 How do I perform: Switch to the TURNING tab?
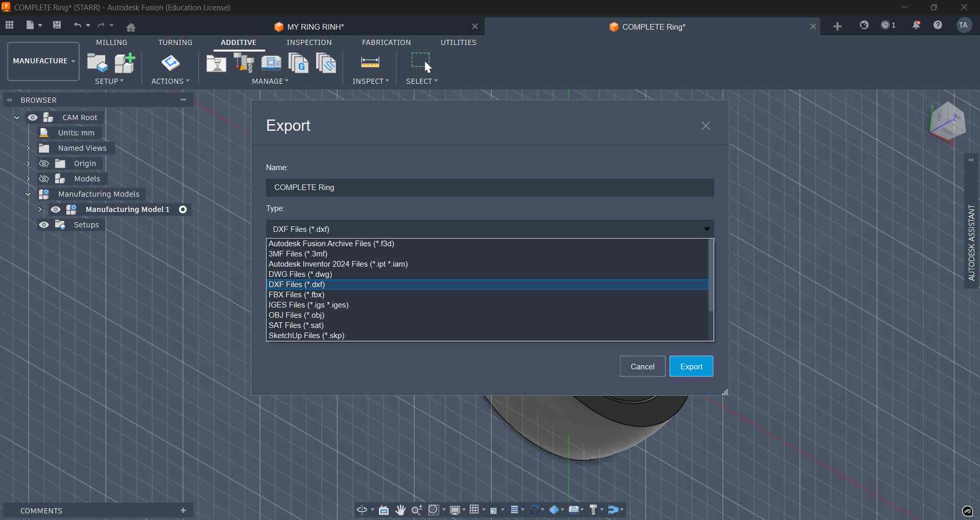click(x=175, y=42)
